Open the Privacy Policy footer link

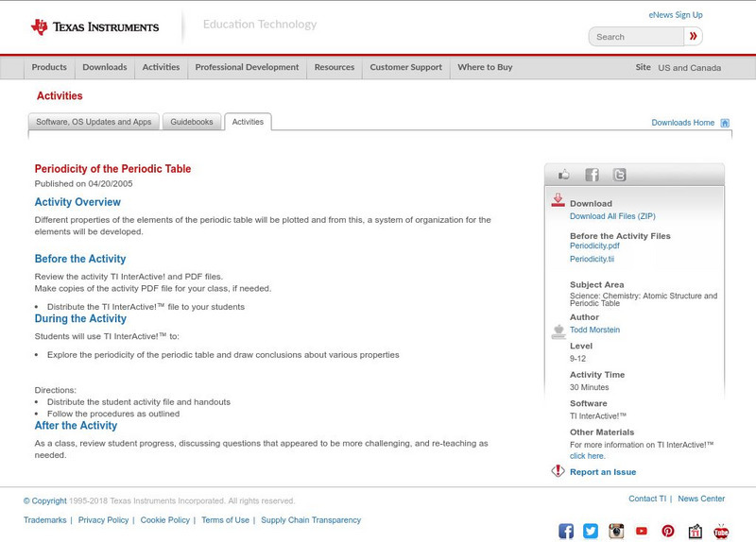tap(103, 520)
